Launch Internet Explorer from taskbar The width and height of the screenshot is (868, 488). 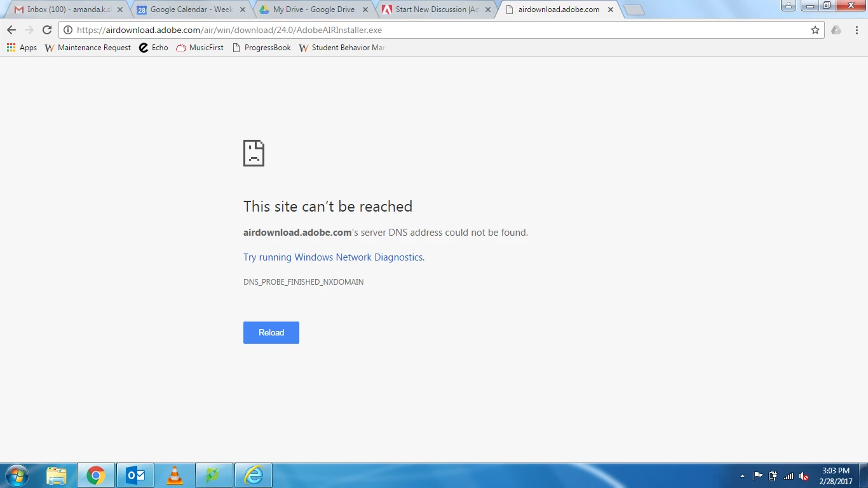tap(254, 475)
